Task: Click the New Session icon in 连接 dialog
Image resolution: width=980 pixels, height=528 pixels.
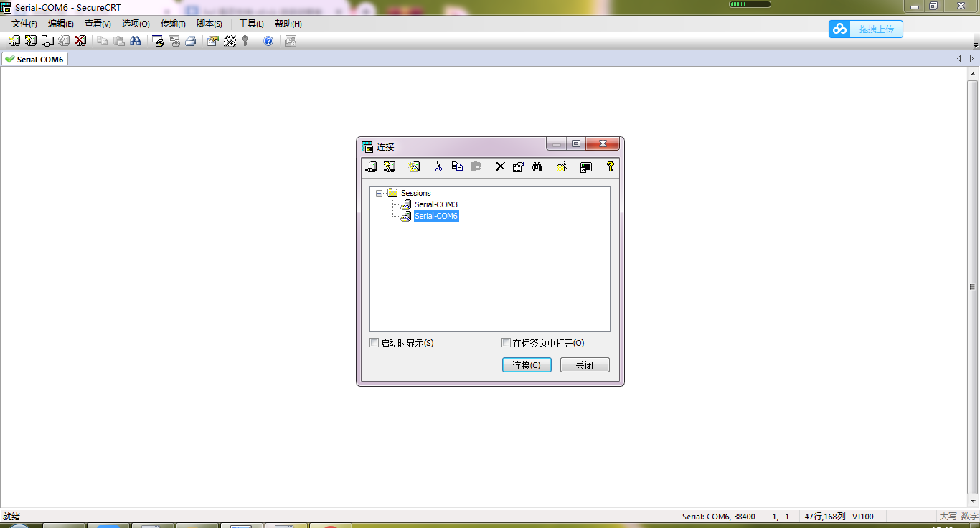Action: pos(413,166)
